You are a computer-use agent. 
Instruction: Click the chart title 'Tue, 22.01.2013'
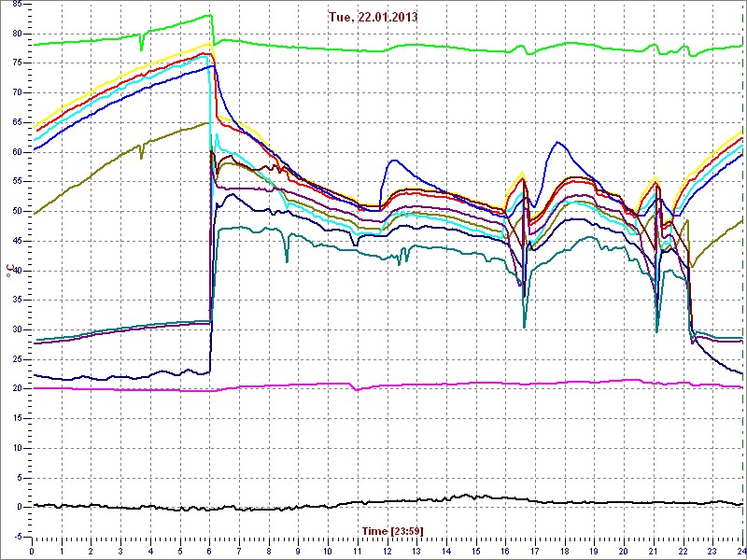click(x=373, y=17)
